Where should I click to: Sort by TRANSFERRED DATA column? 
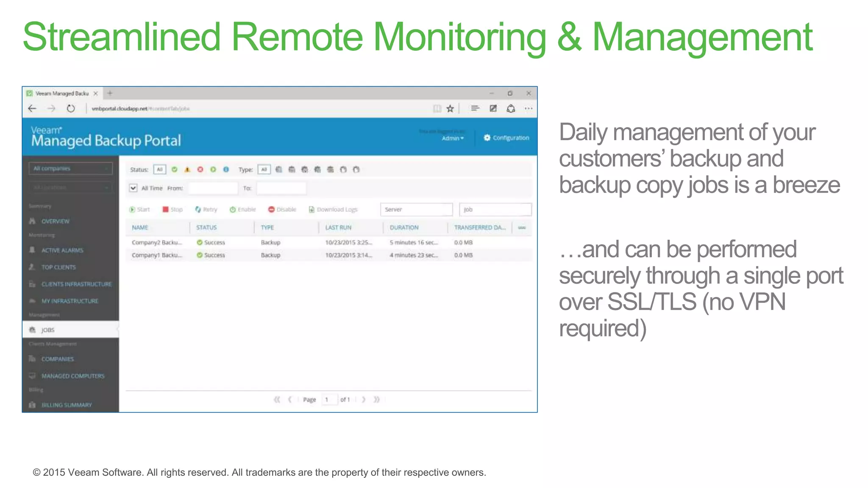480,227
